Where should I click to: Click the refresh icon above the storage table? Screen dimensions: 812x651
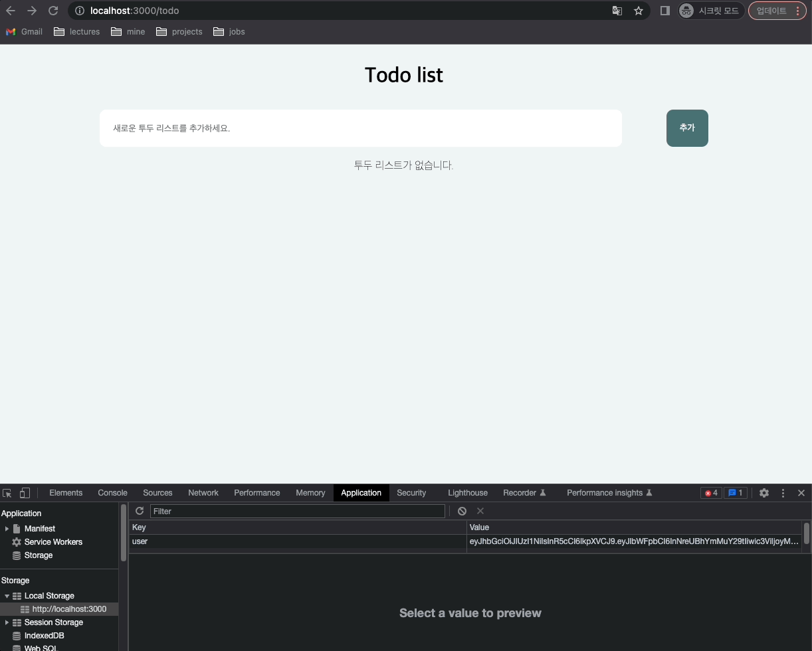pos(140,511)
